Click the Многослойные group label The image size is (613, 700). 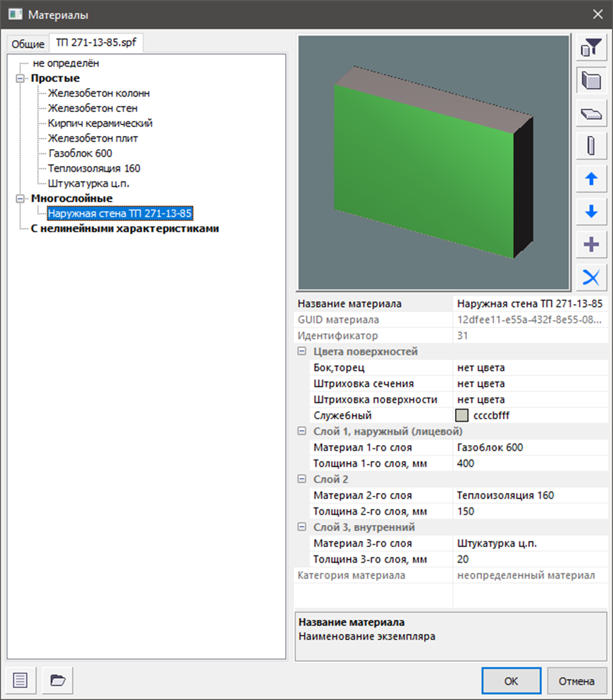coord(72,199)
